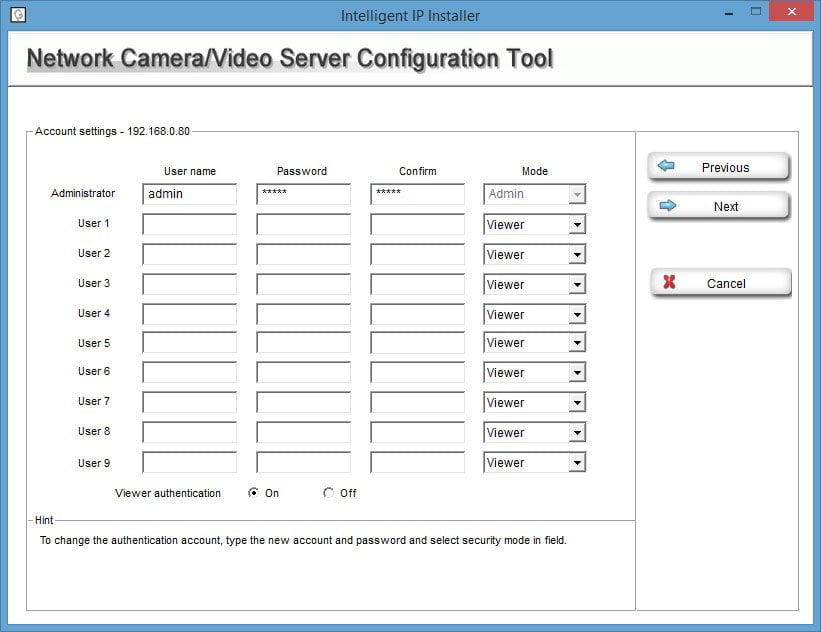Click the User 4 Password field
This screenshot has height=632, width=821.
[303, 315]
